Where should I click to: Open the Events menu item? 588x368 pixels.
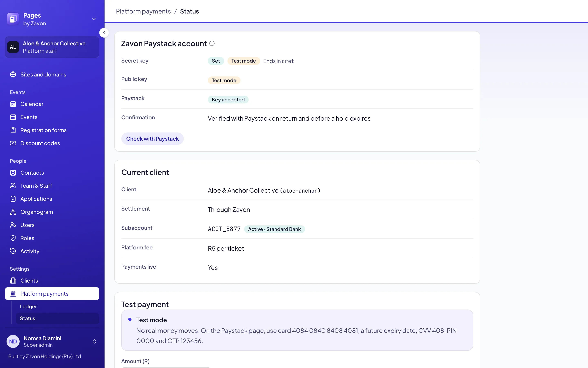(x=52, y=117)
